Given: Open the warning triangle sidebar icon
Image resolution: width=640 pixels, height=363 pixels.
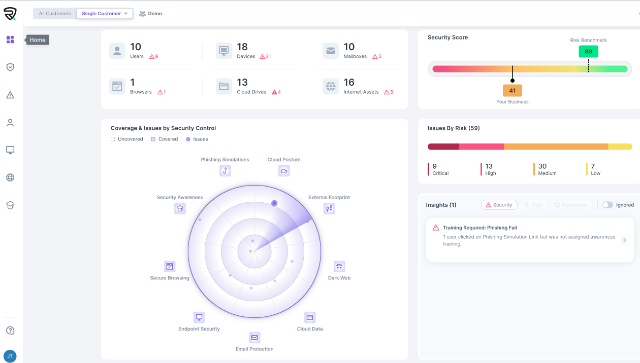Looking at the screenshot, I should 10,95.
